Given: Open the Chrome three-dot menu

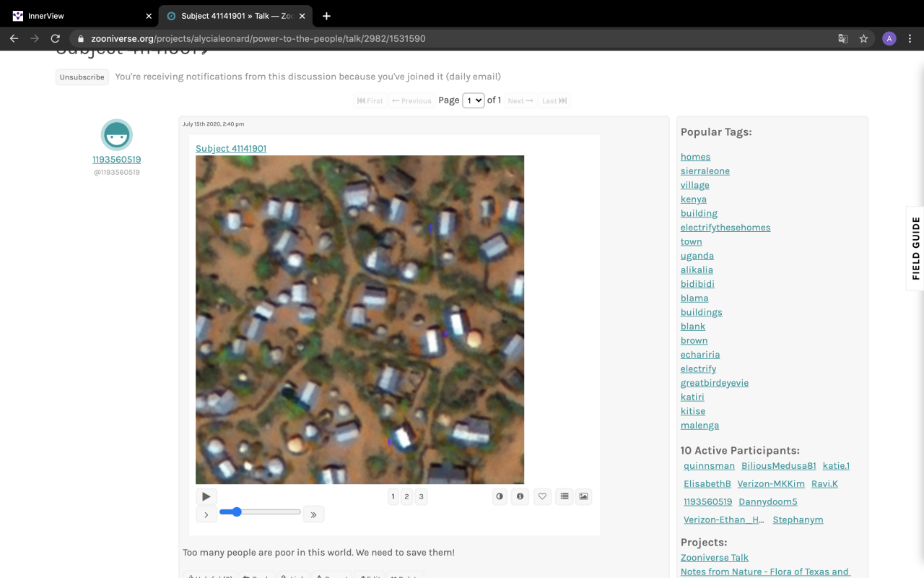Looking at the screenshot, I should 910,38.
